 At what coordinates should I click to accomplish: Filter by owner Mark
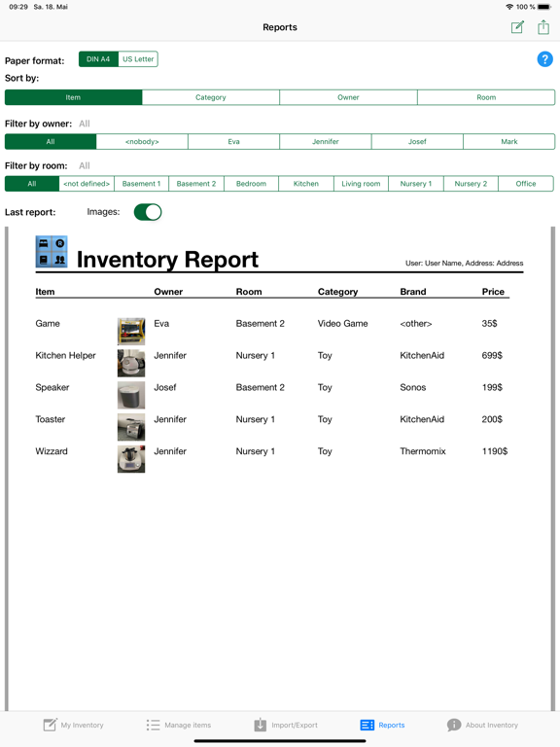509,141
